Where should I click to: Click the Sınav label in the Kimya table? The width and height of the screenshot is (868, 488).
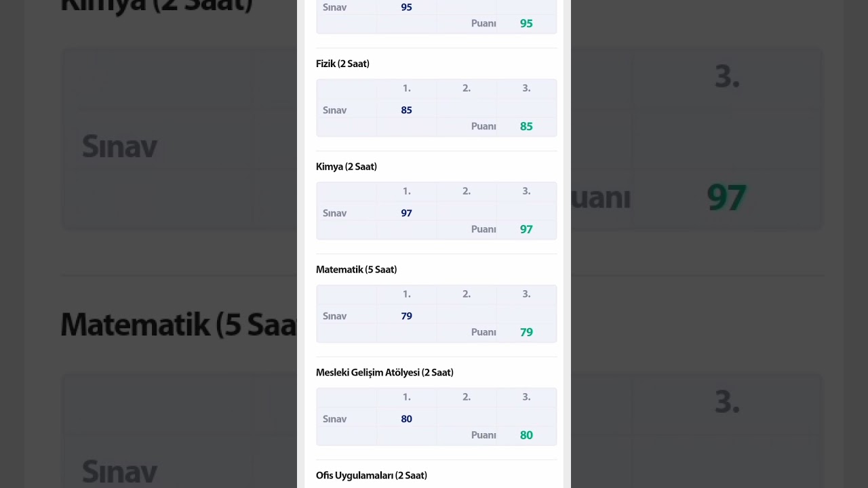pyautogui.click(x=334, y=213)
